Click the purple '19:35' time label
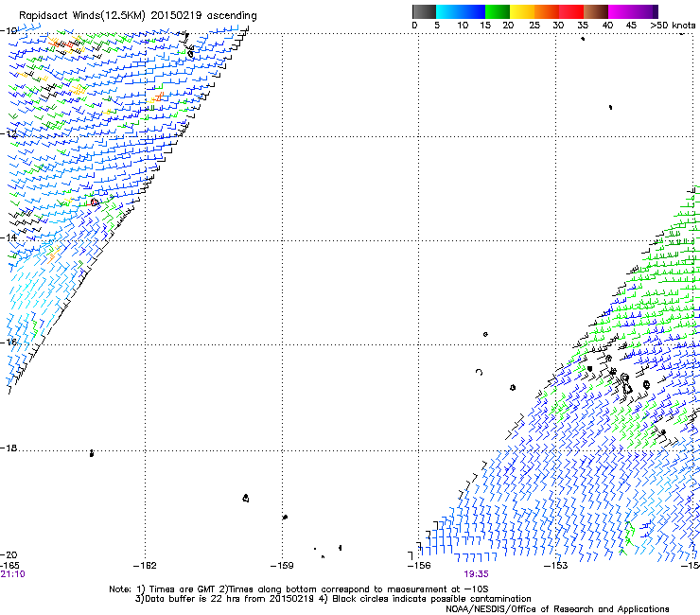700x615 pixels. click(476, 574)
